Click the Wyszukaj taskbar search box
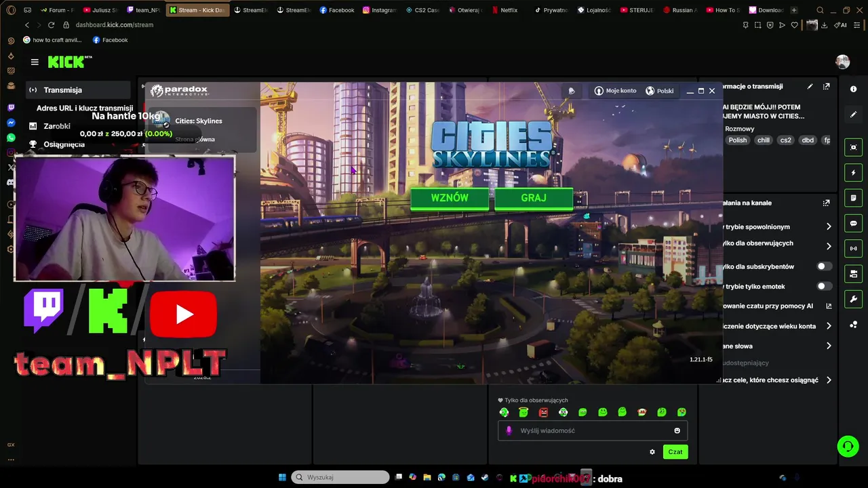The width and height of the screenshot is (868, 488). coord(340,477)
